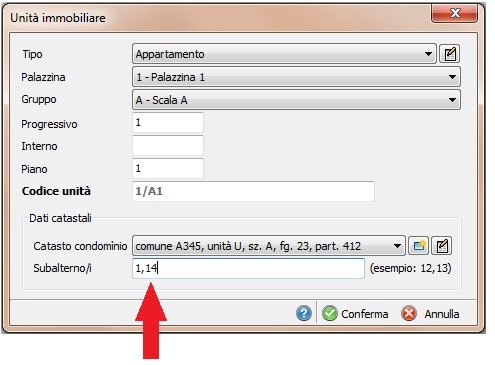Screen dimensions: 495x365
Task: Click the Gruppo label
Action: (x=39, y=99)
